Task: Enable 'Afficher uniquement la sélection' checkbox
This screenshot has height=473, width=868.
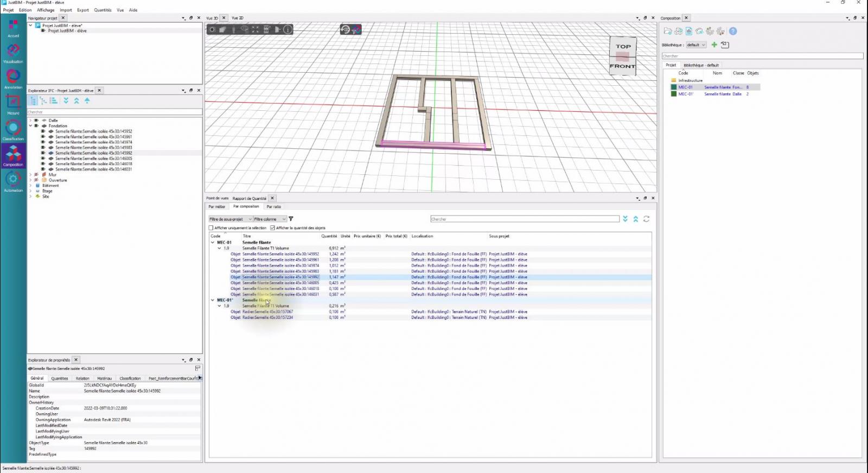Action: tap(211, 228)
